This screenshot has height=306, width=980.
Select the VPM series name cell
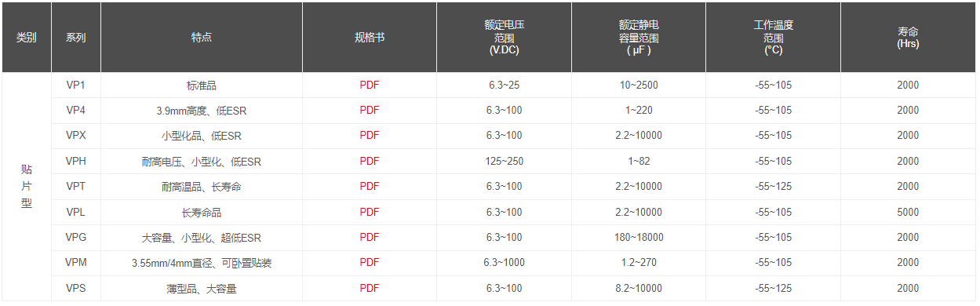click(76, 262)
